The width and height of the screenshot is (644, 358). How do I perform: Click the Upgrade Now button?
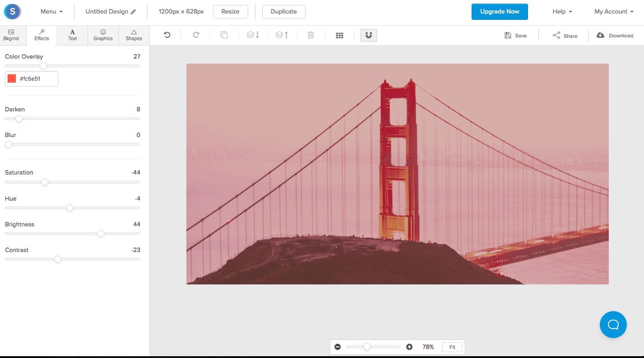(x=500, y=12)
